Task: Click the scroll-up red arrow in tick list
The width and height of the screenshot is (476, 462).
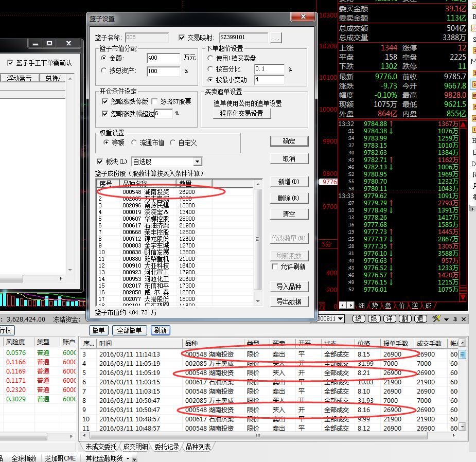Action: [x=463, y=125]
